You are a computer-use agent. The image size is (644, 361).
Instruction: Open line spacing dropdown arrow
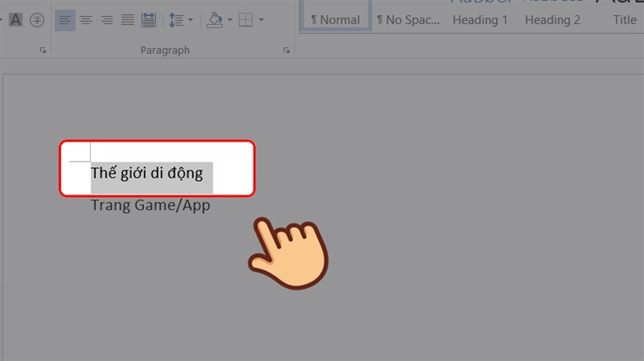tap(191, 19)
